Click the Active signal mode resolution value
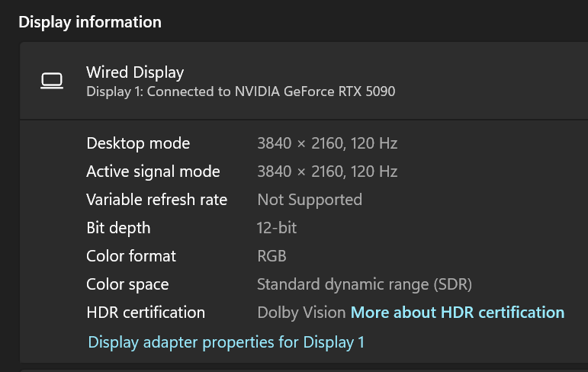 pyautogui.click(x=326, y=172)
